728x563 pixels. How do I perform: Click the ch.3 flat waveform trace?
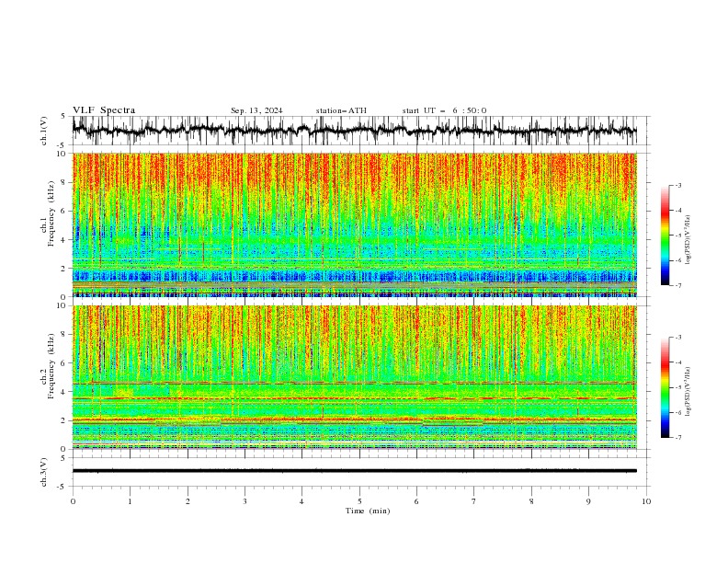[354, 471]
